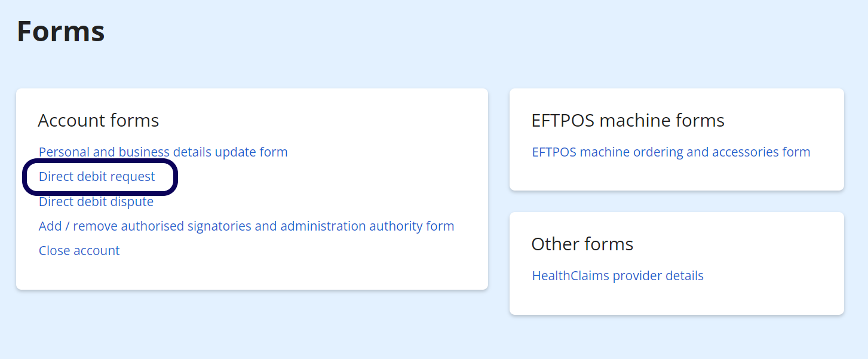This screenshot has height=359, width=868.
Task: Click the EFTPOS machine forms heading
Action: click(x=628, y=121)
